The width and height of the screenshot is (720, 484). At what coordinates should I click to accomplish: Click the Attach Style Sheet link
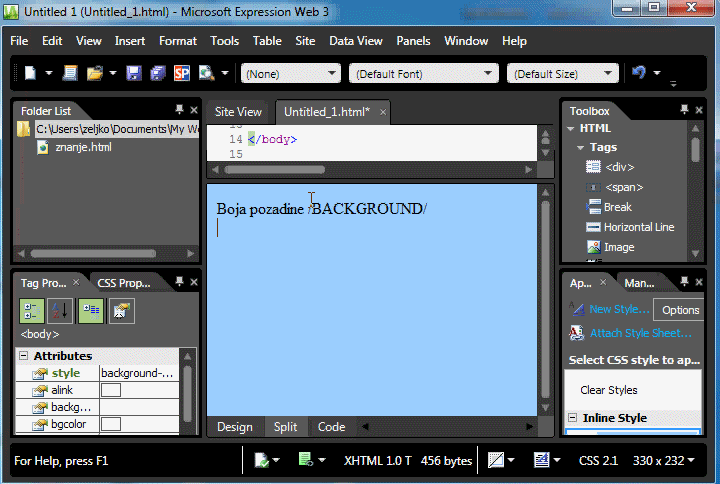point(640,333)
